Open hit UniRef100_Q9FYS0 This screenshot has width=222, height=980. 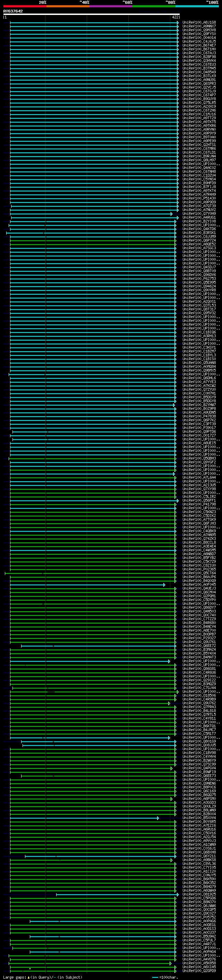click(x=199, y=34)
